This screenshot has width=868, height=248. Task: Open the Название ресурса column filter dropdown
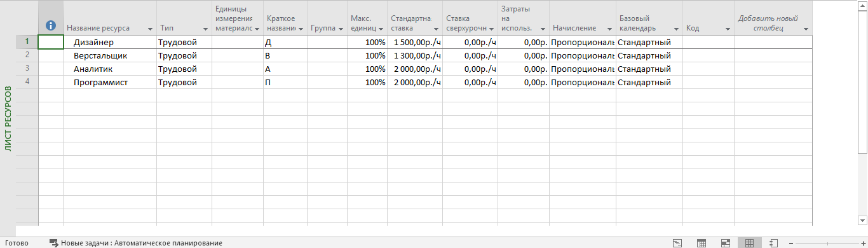pyautogui.click(x=150, y=29)
